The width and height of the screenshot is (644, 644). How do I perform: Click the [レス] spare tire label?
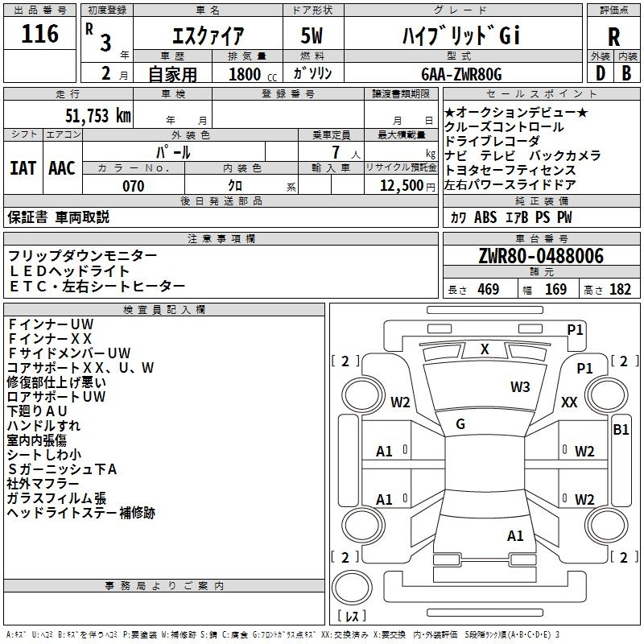point(352,616)
